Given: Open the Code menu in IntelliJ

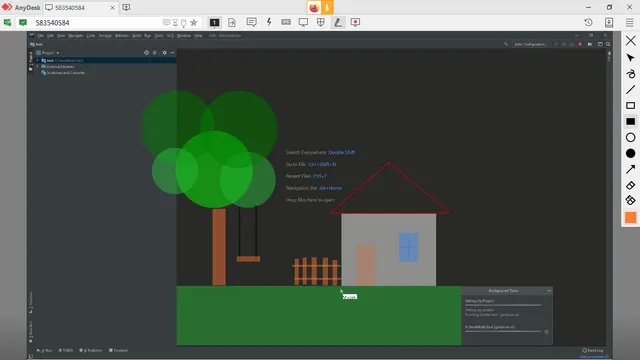Looking at the screenshot, I should pos(91,36).
